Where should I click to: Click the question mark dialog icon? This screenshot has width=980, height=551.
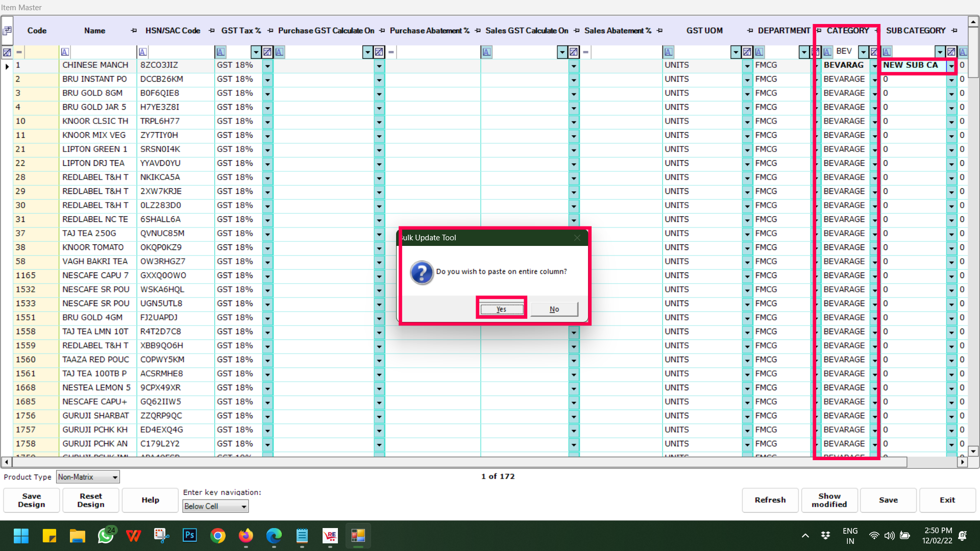pyautogui.click(x=422, y=272)
